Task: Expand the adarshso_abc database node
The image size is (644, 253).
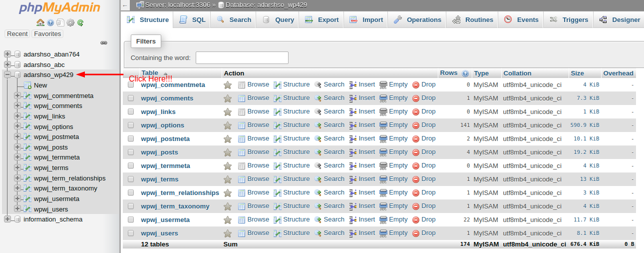Action: tap(7, 65)
